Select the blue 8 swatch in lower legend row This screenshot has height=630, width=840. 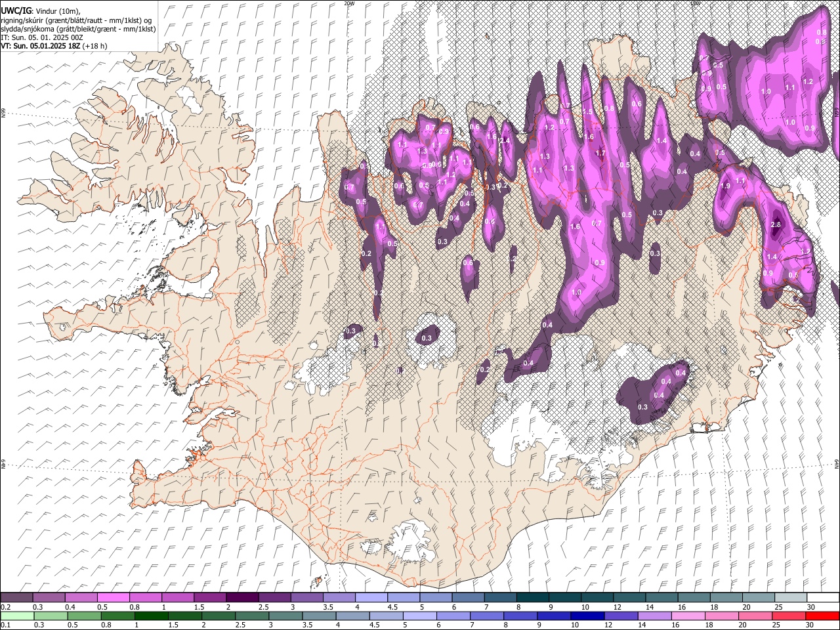click(520, 616)
